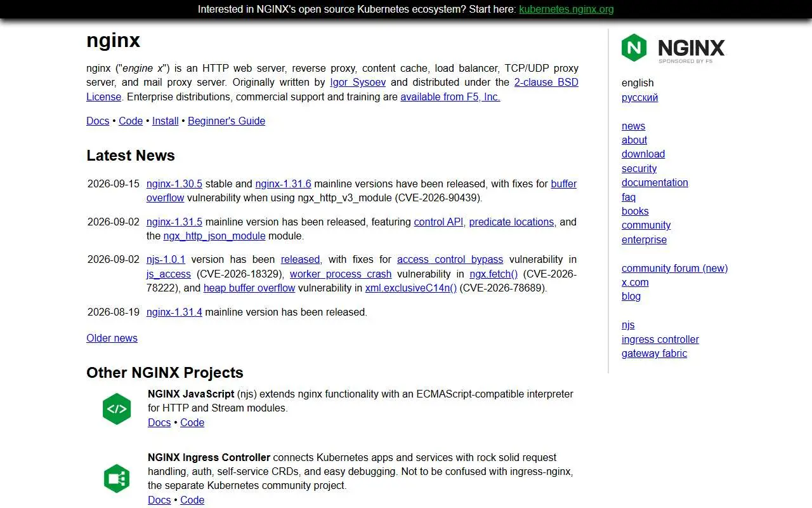812x508 pixels.
Task: Open the faq sidebar link
Action: 629,197
